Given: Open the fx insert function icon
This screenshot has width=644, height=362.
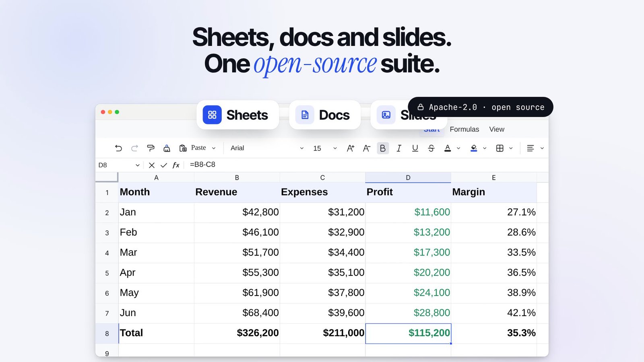Looking at the screenshot, I should tap(176, 165).
